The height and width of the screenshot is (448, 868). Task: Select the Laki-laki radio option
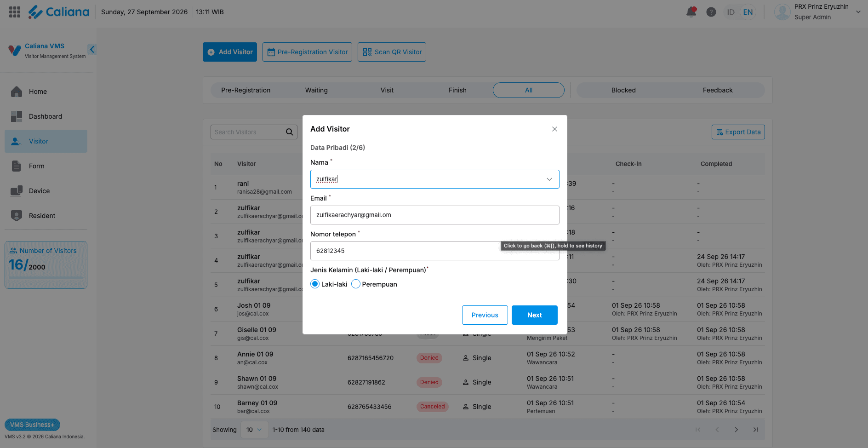coord(315,284)
